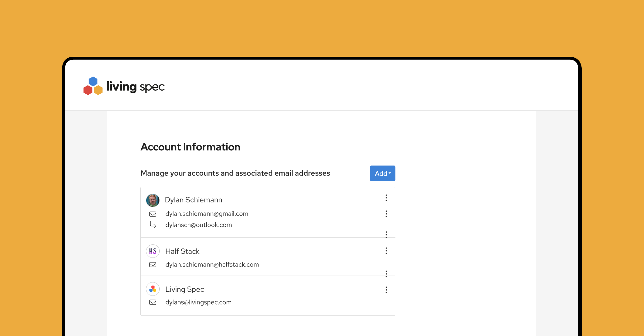Click the living spec wordmark in header
644x336 pixels.
coord(135,87)
